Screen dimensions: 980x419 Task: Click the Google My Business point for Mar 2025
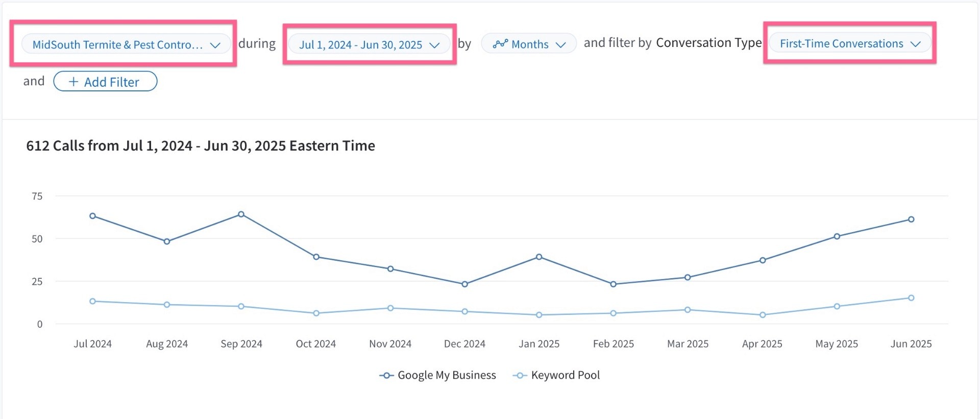tap(688, 277)
